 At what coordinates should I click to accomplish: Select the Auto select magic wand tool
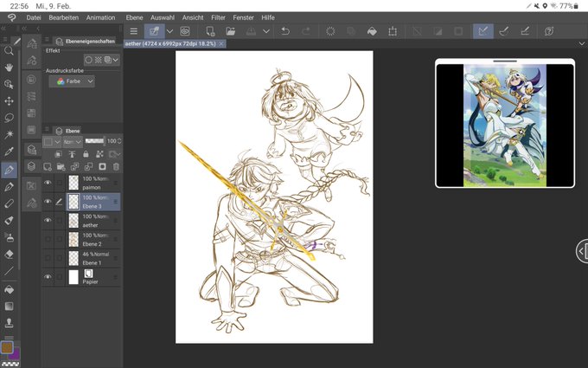point(9,134)
